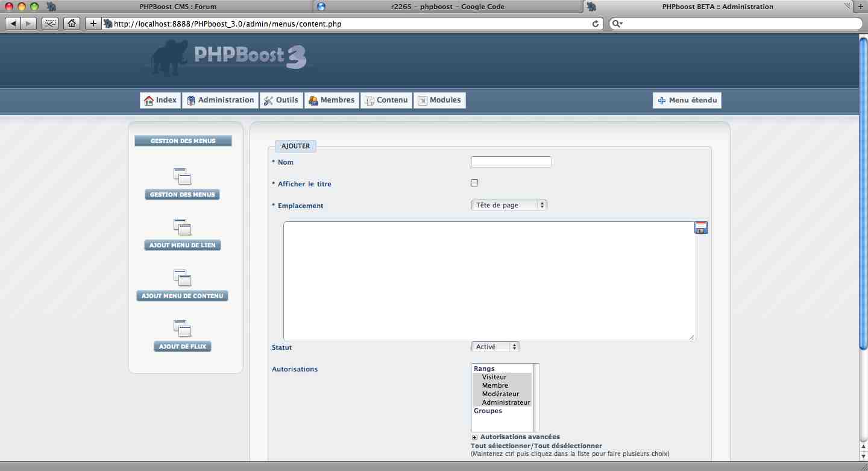Click the Gestion des menus windows icon

(182, 177)
